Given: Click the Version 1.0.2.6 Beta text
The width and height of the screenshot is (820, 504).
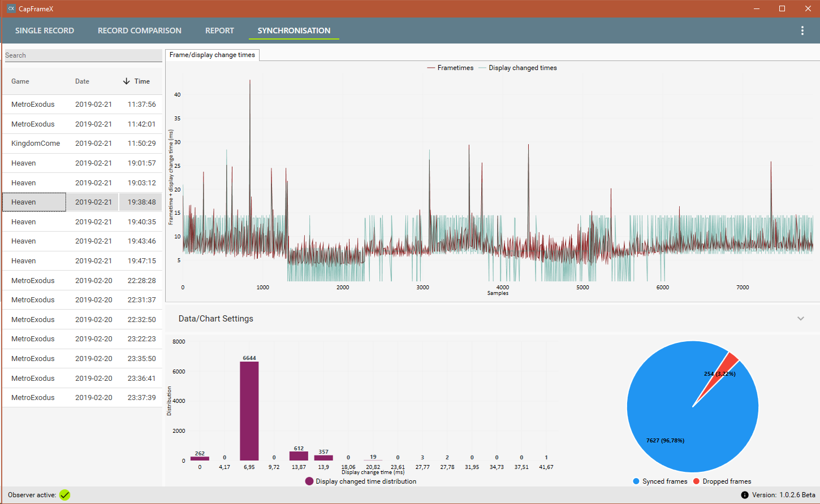Looking at the screenshot, I should (x=784, y=495).
